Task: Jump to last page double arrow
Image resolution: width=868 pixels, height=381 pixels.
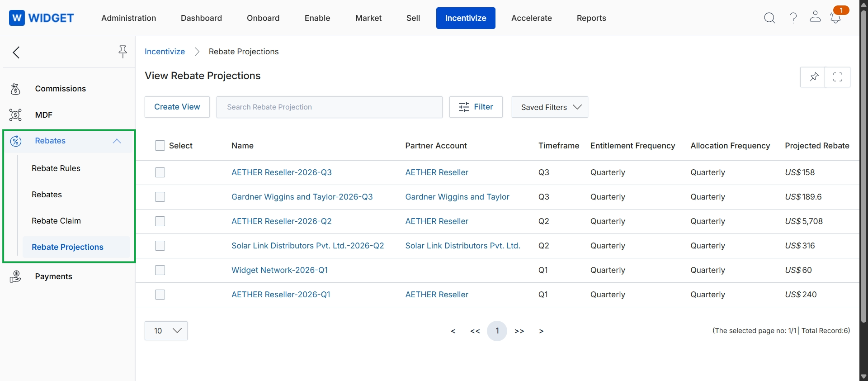Action: 519,331
